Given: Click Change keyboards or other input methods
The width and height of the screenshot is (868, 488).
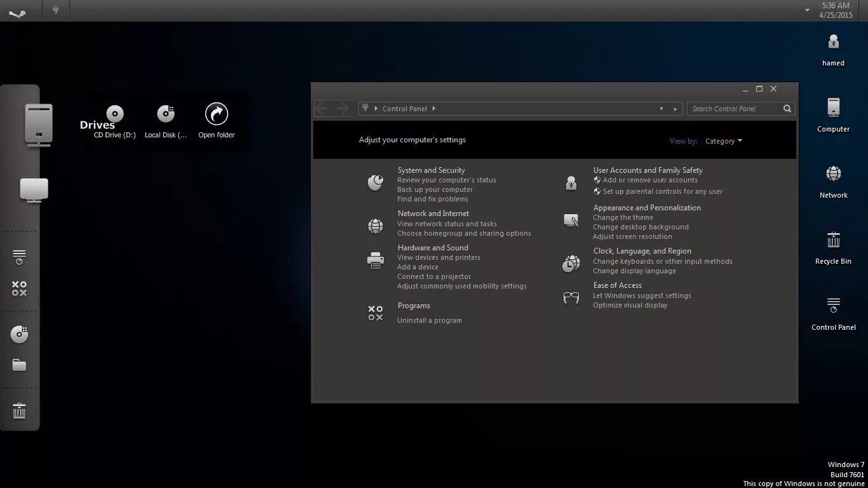Looking at the screenshot, I should (x=663, y=261).
